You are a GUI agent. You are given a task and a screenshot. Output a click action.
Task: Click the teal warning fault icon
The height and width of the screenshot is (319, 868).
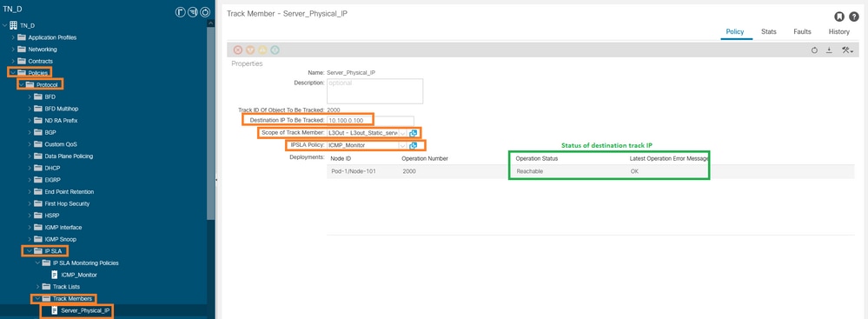click(x=275, y=50)
